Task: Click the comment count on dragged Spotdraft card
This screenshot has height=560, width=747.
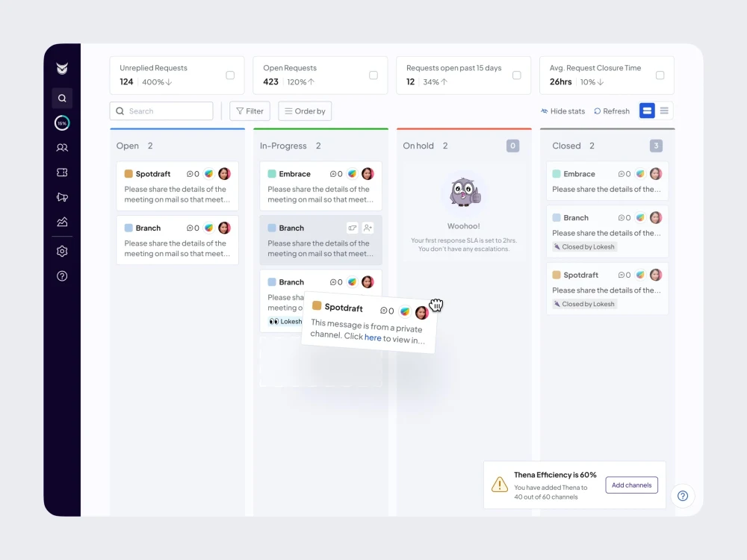Action: 387,311
